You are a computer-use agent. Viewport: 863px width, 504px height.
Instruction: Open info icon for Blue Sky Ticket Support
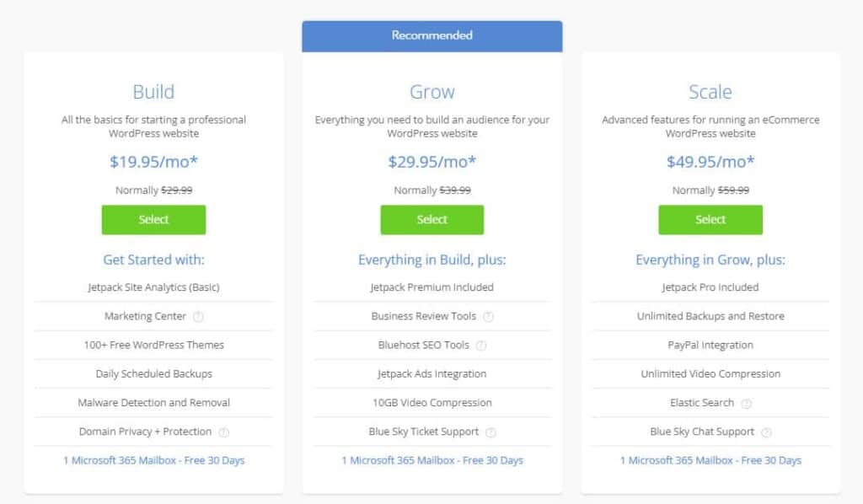click(x=491, y=432)
